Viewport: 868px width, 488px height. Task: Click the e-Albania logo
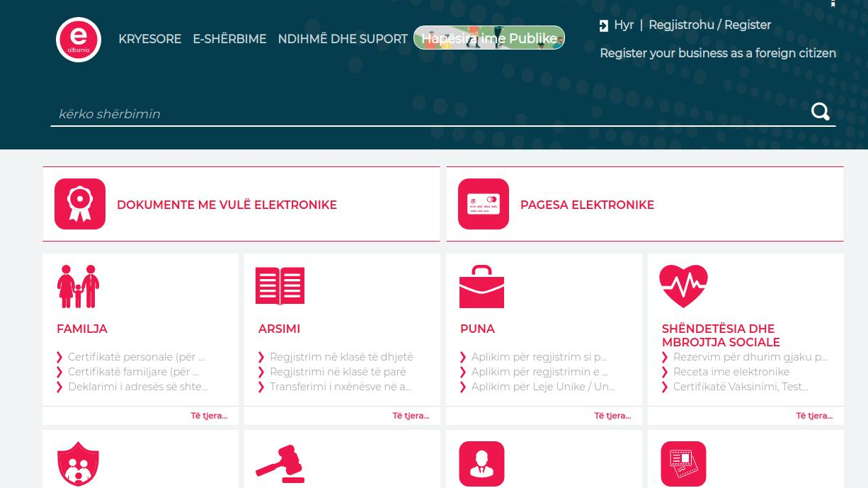pos(79,40)
